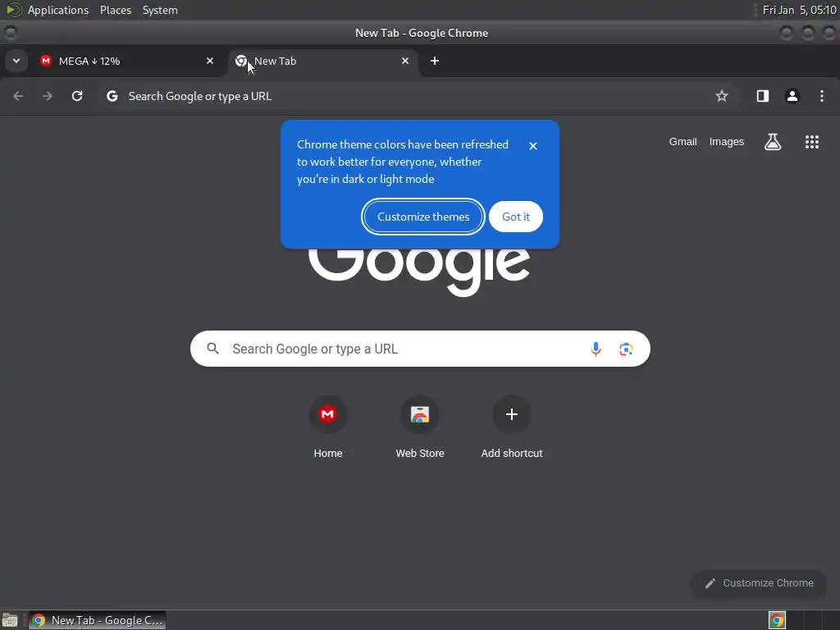Select the Chrome window taskbar entry
The width and height of the screenshot is (840, 630).
click(x=97, y=620)
